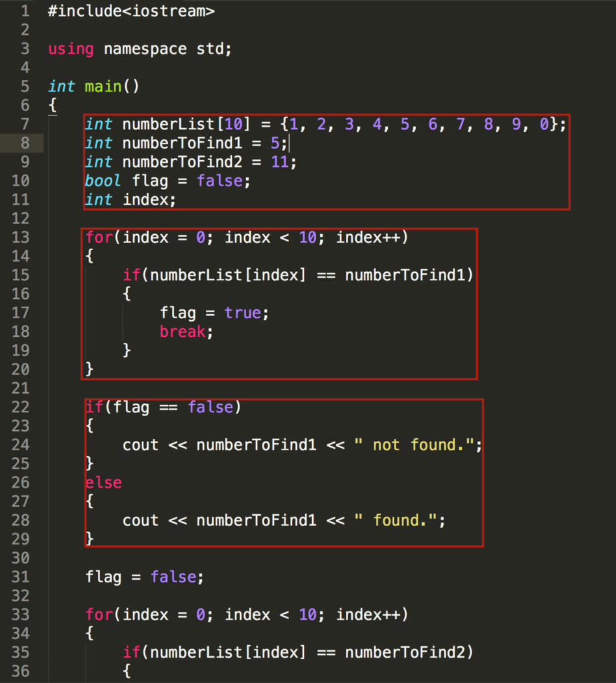
Task: Click the 'bool' type keyword
Action: click(102, 181)
